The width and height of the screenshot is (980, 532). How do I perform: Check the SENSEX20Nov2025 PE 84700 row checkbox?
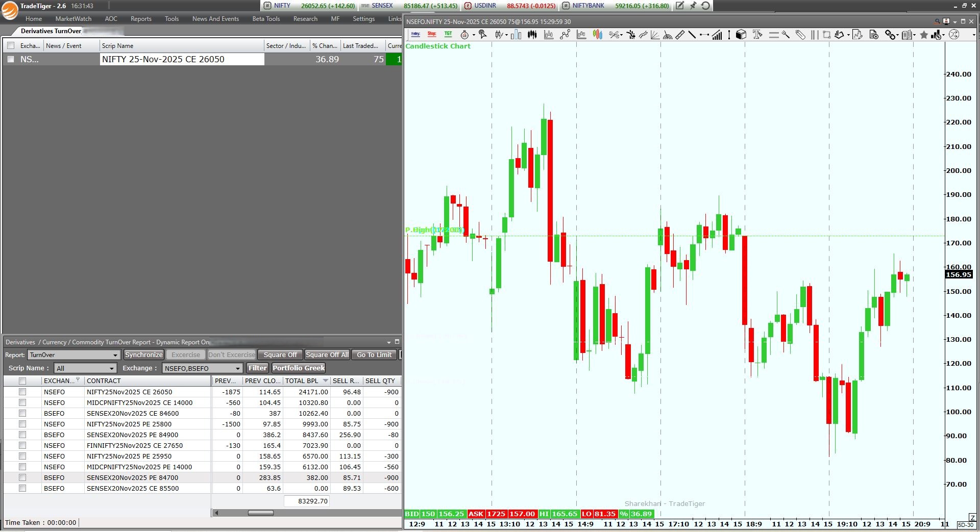click(22, 477)
